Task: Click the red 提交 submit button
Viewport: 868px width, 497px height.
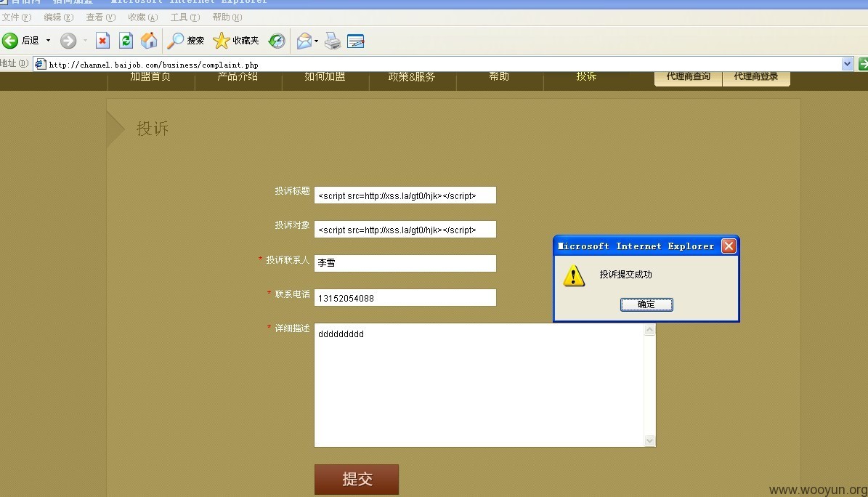Action: pos(357,480)
